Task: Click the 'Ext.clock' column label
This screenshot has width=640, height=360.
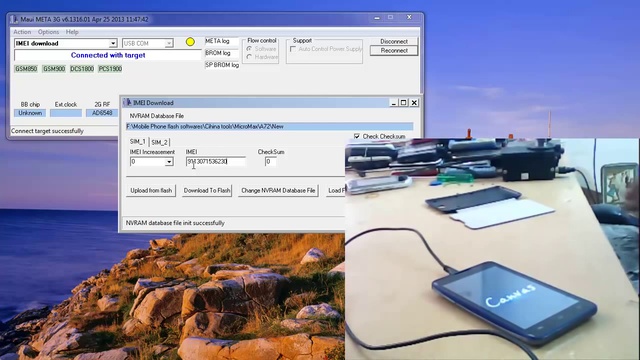Action: click(66, 104)
